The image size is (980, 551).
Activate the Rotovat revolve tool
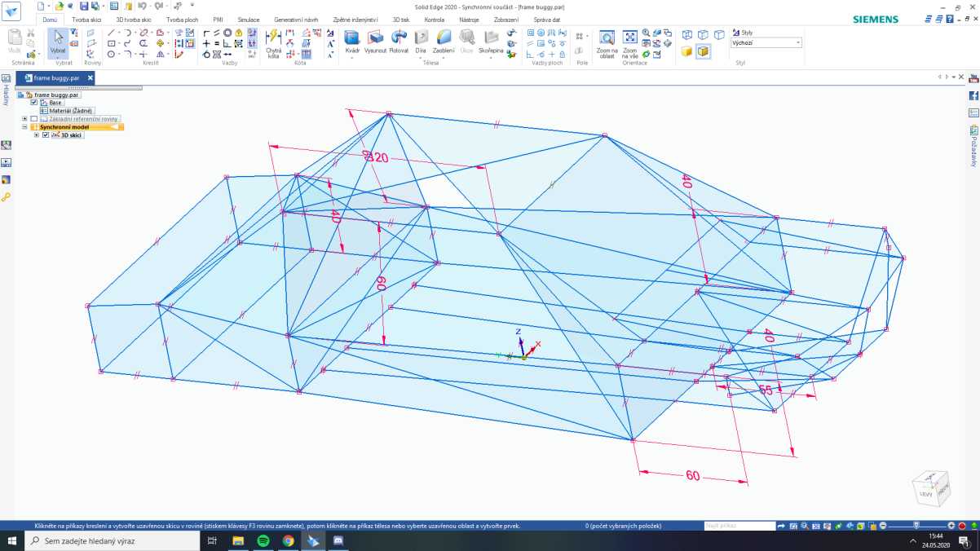click(x=399, y=40)
